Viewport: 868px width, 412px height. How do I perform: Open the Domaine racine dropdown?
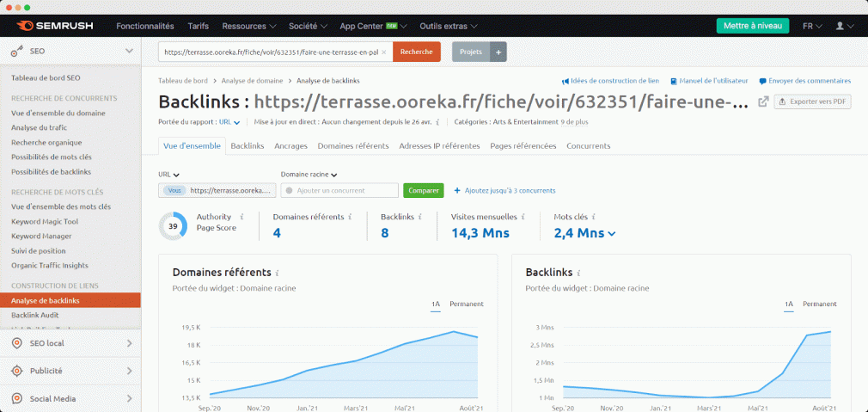[x=309, y=175]
